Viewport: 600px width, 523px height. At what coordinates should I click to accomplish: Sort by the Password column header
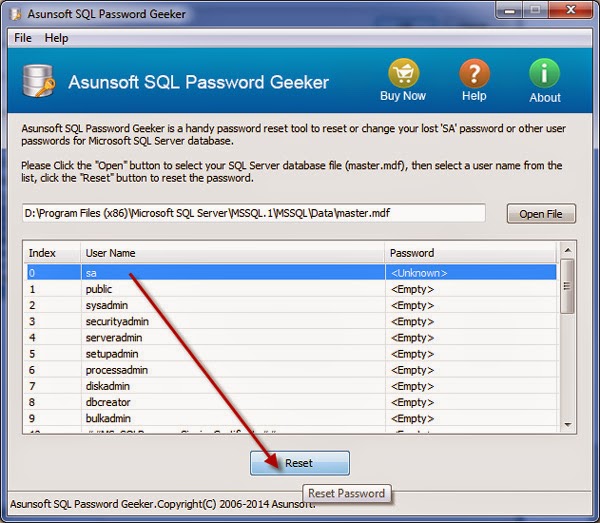click(x=471, y=253)
